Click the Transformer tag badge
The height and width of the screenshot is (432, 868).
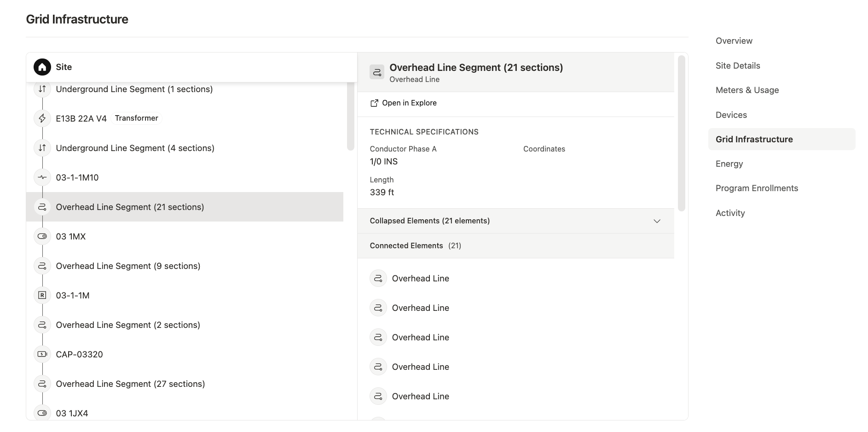point(137,118)
